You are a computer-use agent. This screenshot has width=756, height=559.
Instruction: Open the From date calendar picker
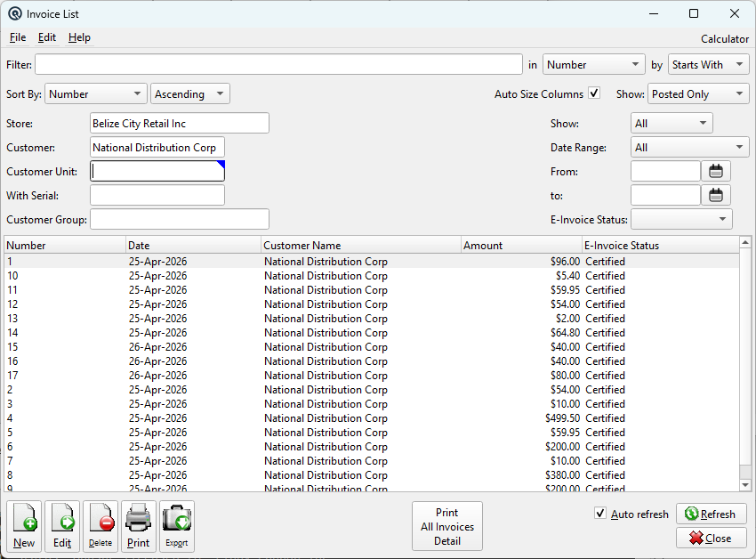coord(716,172)
